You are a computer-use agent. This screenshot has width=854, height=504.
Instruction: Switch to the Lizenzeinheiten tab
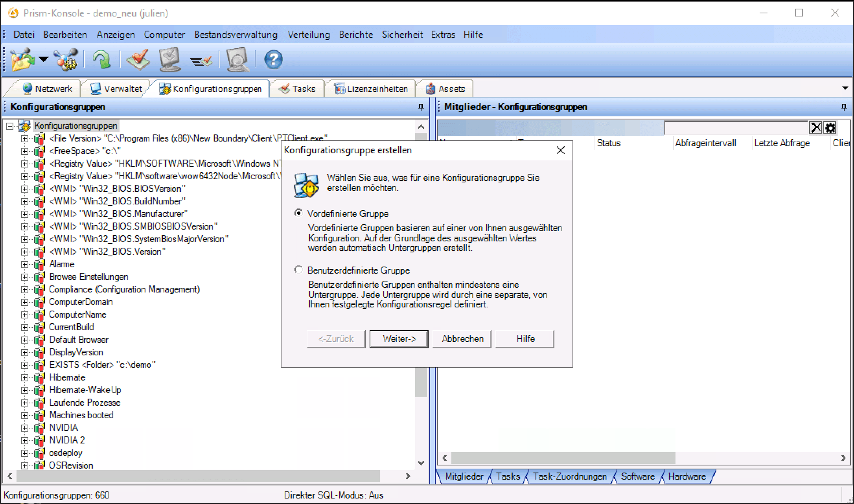(x=371, y=89)
